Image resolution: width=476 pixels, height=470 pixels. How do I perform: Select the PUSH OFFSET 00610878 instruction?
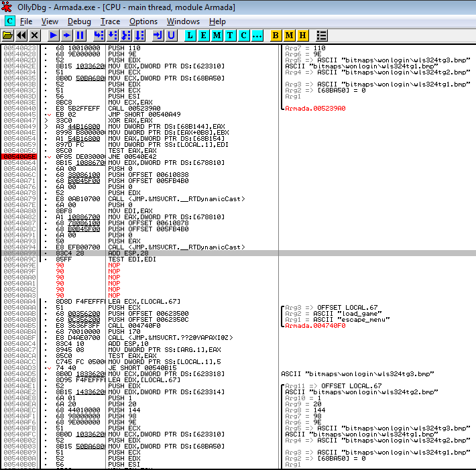pos(148,223)
